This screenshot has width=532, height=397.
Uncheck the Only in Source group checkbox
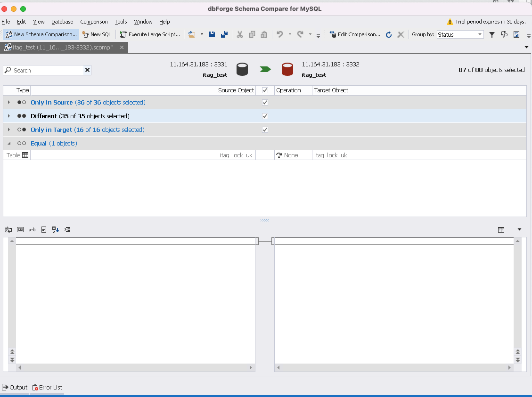265,102
